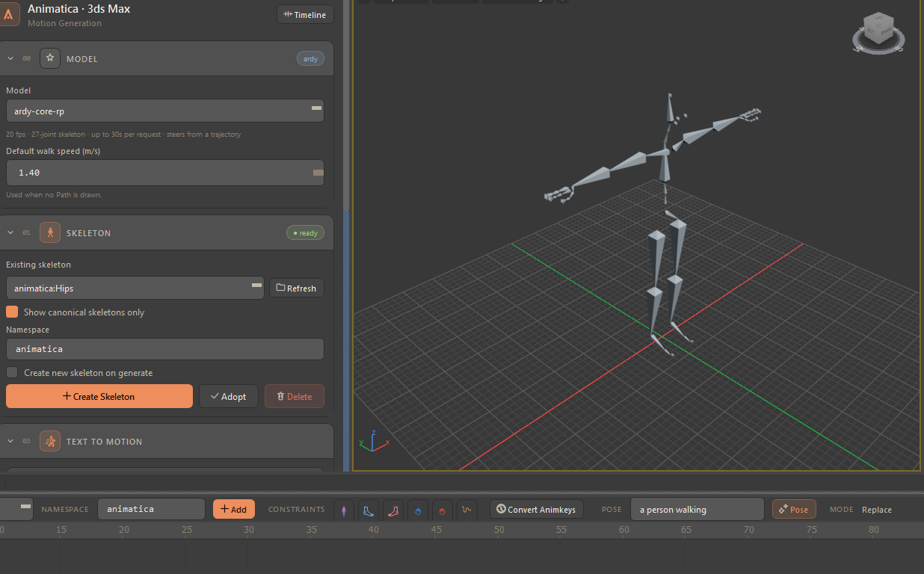
Task: Collapse the SKELETON section chevron
Action: (x=10, y=232)
